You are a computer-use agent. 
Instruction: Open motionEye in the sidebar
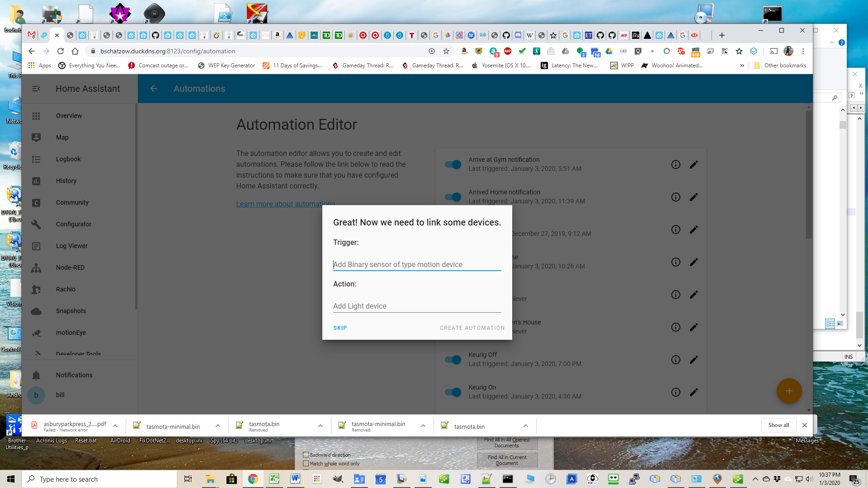pos(80,333)
